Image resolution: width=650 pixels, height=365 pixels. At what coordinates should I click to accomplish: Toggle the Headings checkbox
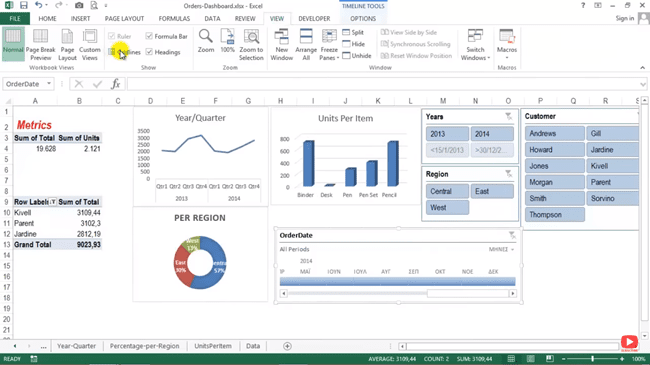point(149,52)
